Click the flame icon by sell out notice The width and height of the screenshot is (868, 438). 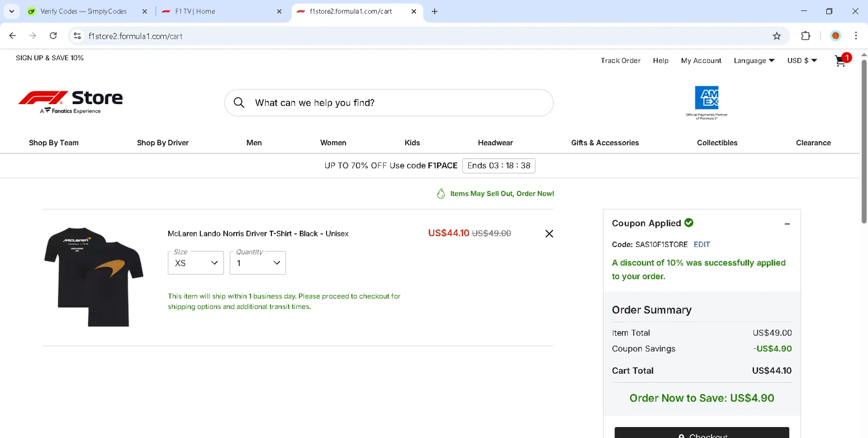(x=441, y=194)
